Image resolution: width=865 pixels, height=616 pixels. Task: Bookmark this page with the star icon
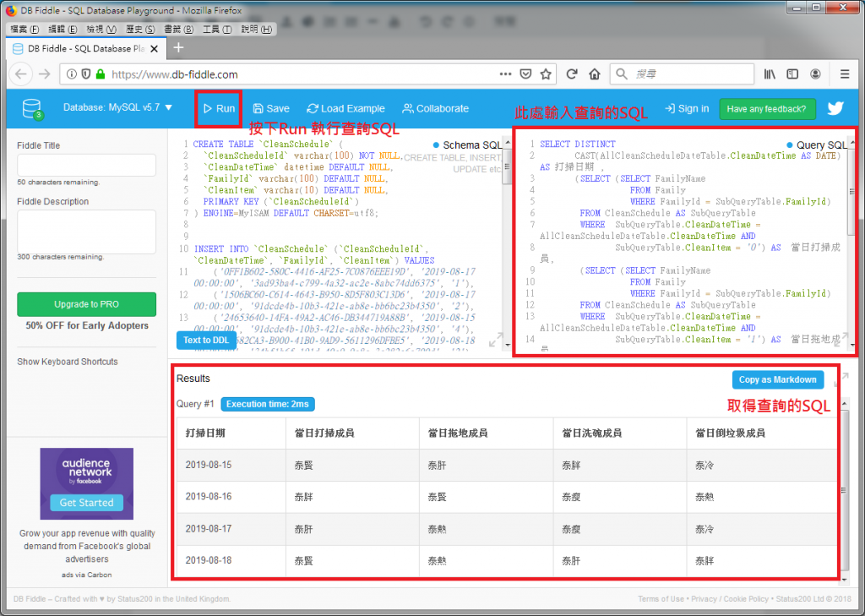point(546,74)
